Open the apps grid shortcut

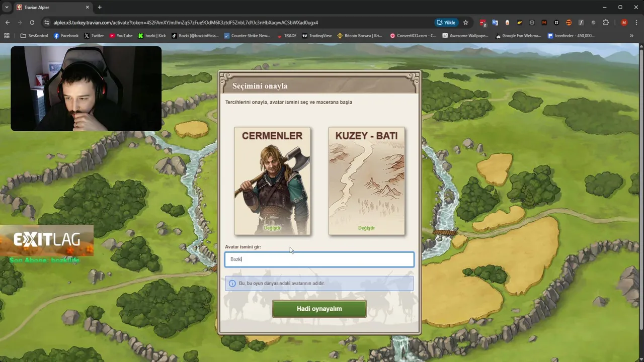point(7,36)
